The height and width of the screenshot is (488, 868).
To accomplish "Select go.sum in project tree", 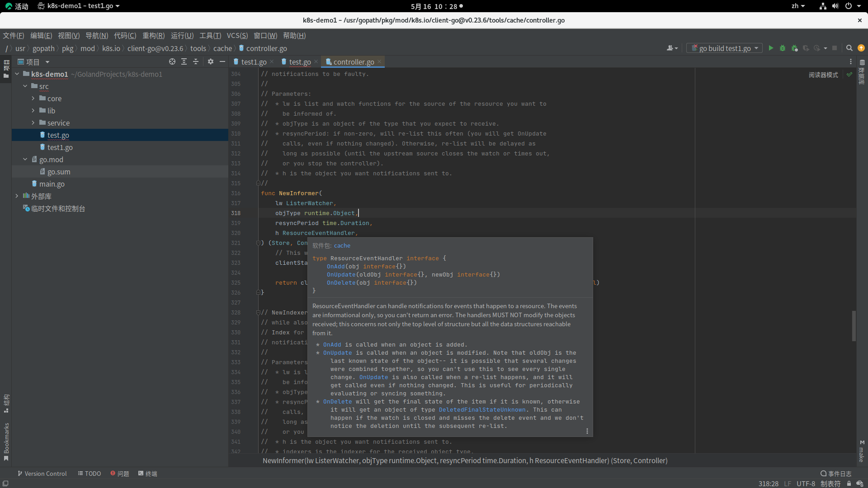I will click(x=59, y=172).
